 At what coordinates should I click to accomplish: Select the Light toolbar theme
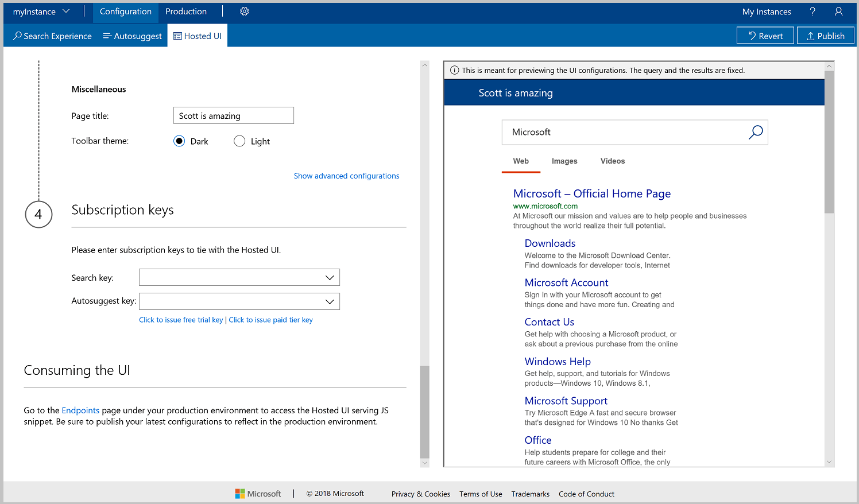(x=239, y=141)
